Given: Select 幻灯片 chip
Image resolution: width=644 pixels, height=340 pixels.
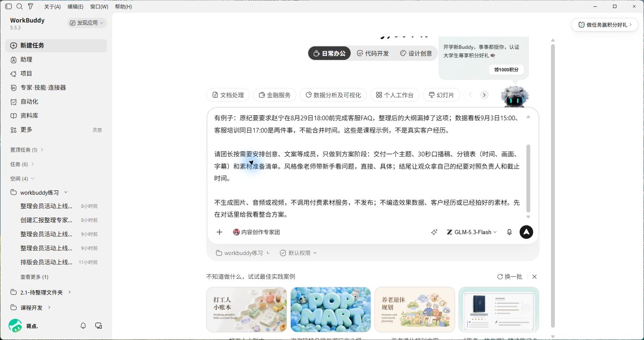Looking at the screenshot, I should coord(442,95).
